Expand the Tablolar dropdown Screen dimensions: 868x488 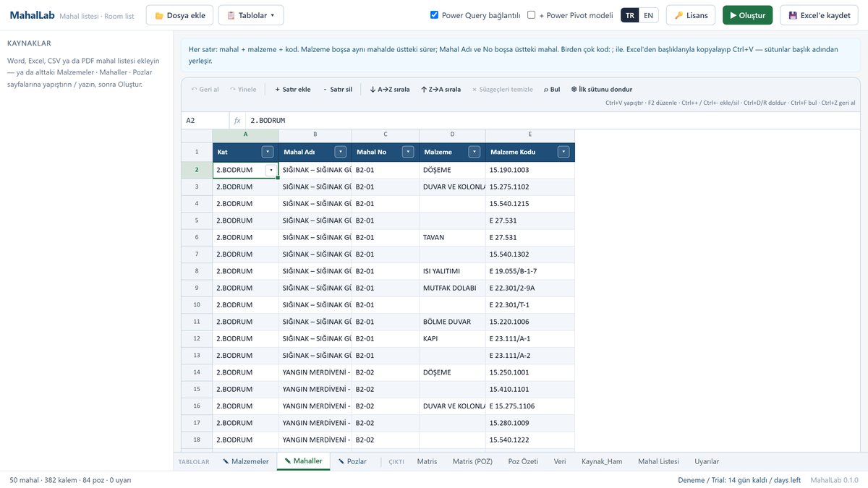(x=251, y=15)
